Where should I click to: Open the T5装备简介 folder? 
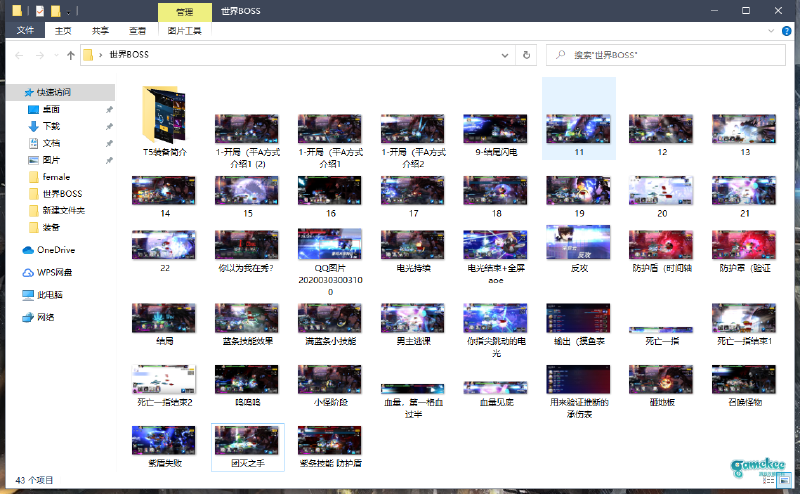point(164,121)
